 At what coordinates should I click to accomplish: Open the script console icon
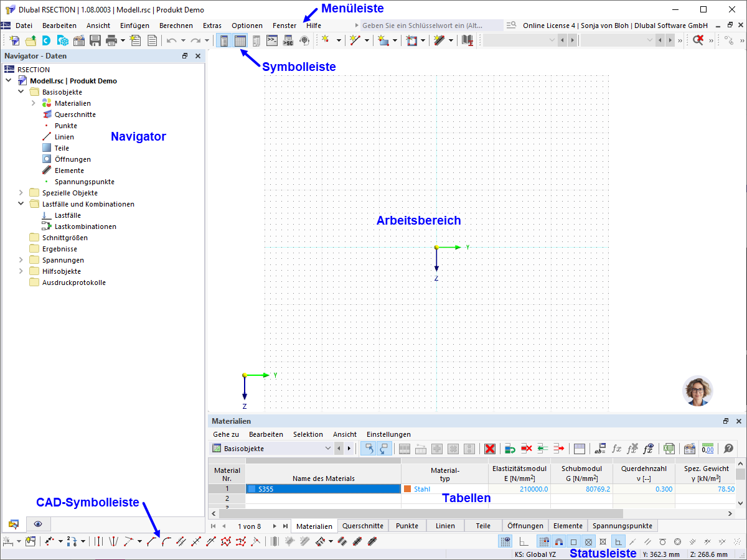click(272, 40)
